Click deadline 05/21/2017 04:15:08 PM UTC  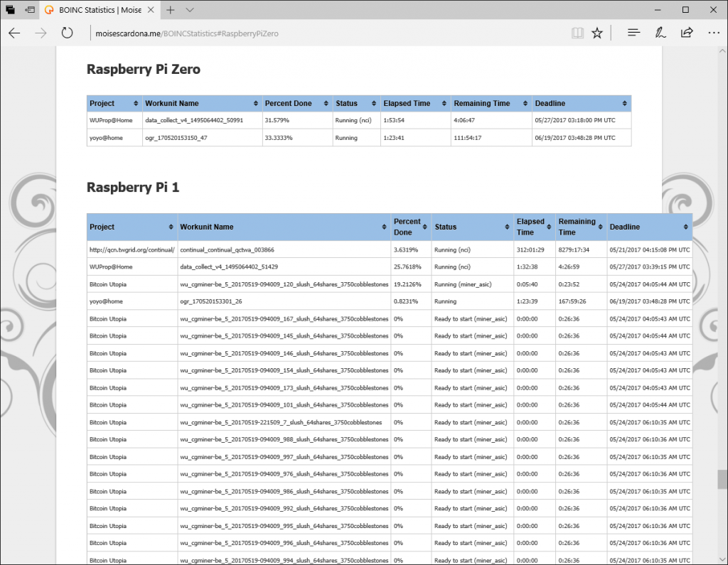tap(650, 249)
